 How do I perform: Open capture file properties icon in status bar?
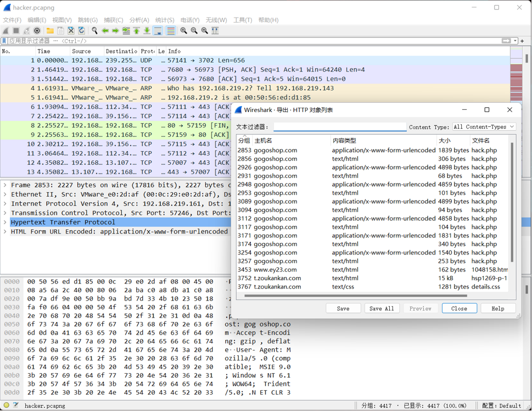[x=16, y=405]
